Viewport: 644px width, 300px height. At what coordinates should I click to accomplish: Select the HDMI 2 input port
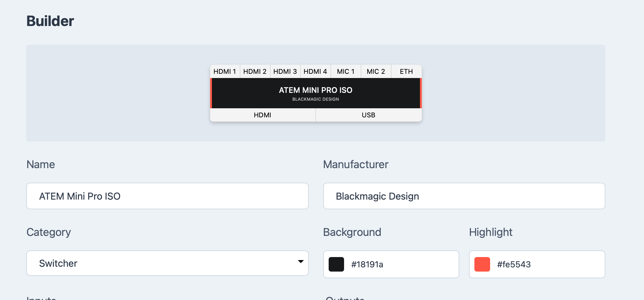coord(255,71)
